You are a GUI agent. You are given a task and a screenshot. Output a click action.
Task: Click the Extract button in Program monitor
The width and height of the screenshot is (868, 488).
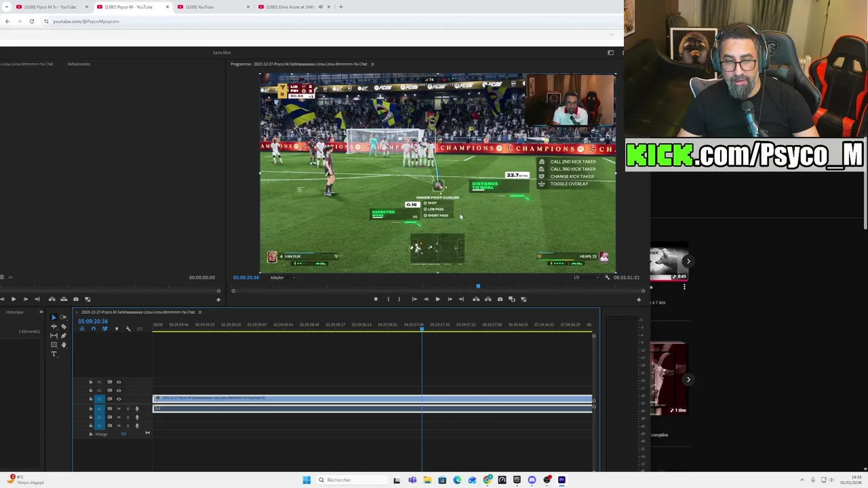pos(488,299)
